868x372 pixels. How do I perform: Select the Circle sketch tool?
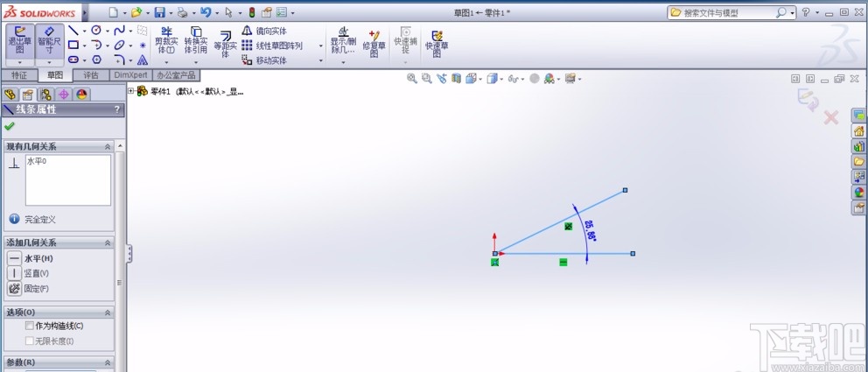tap(96, 31)
